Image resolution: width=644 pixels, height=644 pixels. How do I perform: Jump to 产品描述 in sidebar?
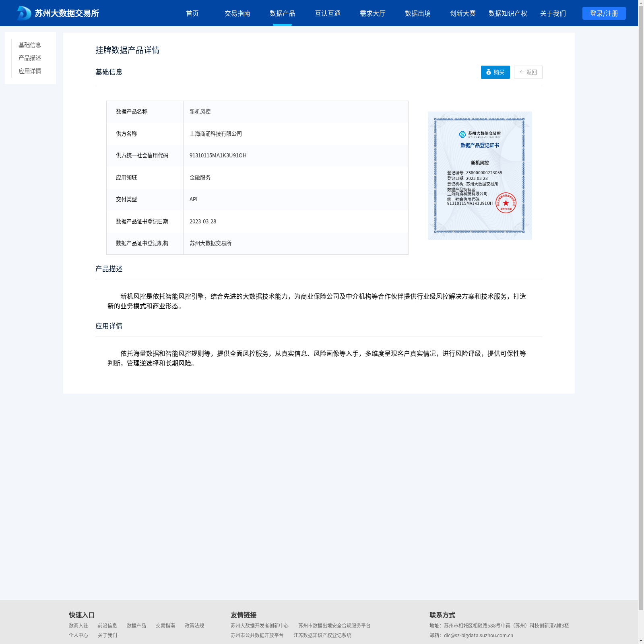point(30,58)
